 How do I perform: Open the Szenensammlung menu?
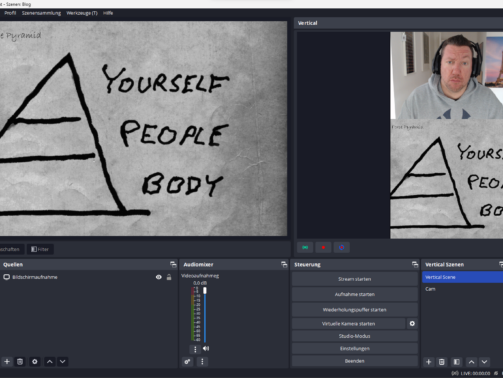41,13
